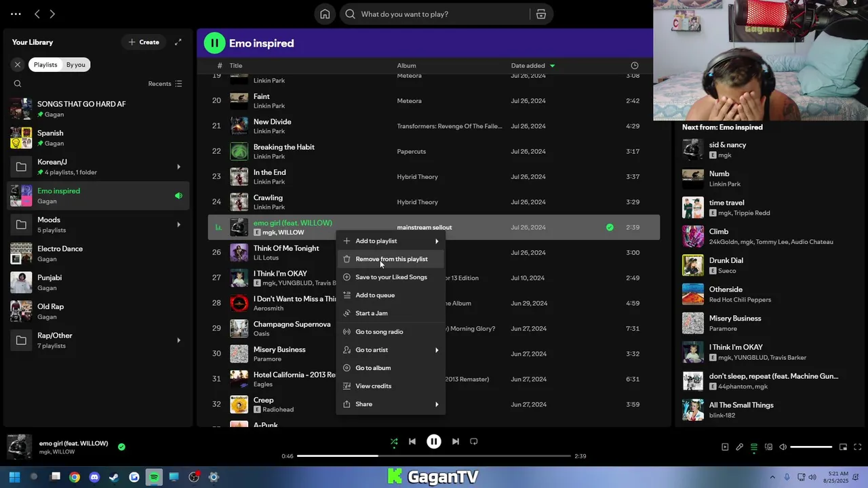Image resolution: width=868 pixels, height=488 pixels.
Task: Choose Add to queue menu item
Action: pyautogui.click(x=391, y=295)
